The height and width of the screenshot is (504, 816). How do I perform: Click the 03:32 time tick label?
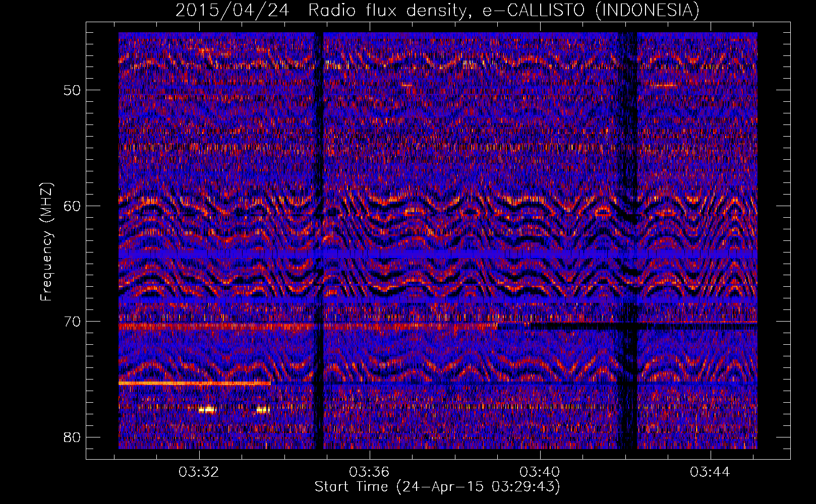coord(199,472)
